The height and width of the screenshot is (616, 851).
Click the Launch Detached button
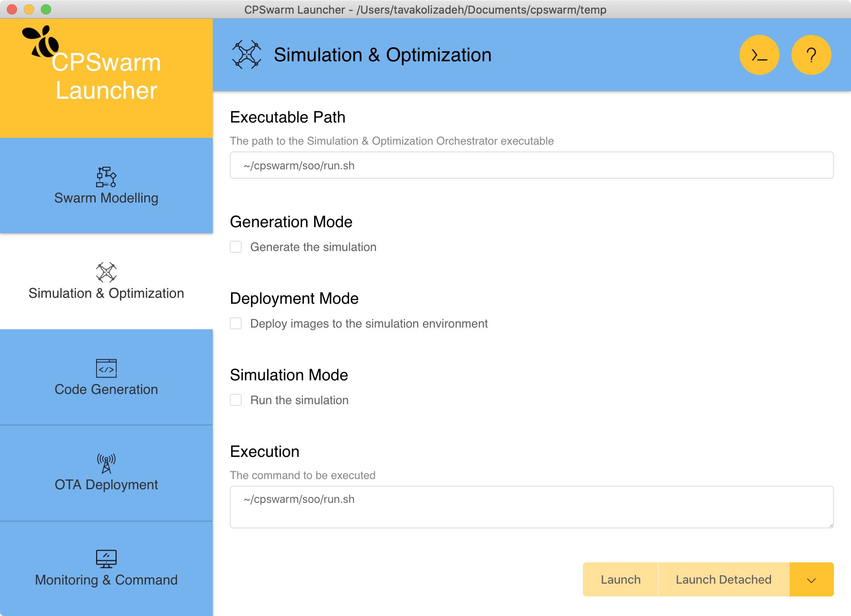click(x=723, y=580)
